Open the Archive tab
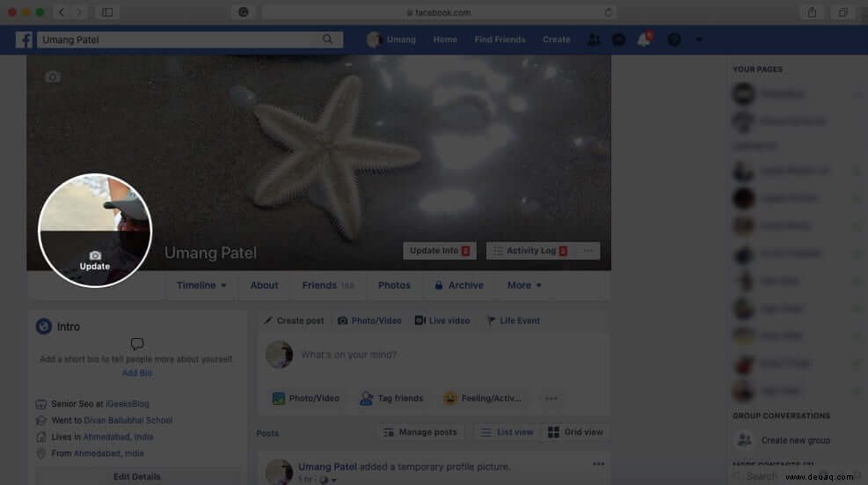 click(459, 285)
